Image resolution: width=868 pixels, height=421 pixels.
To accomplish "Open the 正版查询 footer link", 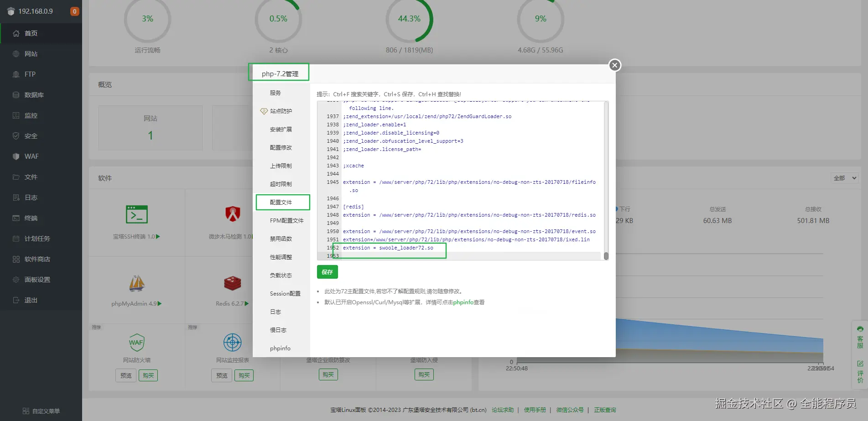I will [605, 410].
